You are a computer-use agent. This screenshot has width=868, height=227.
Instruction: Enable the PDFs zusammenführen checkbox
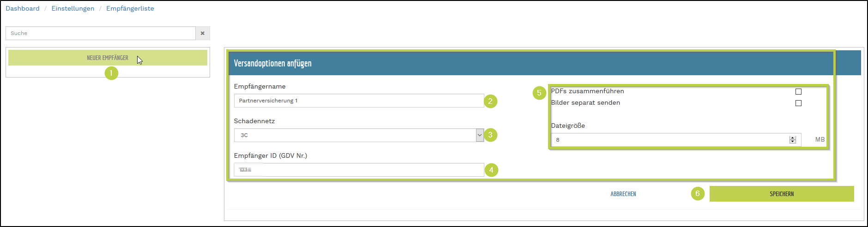798,92
